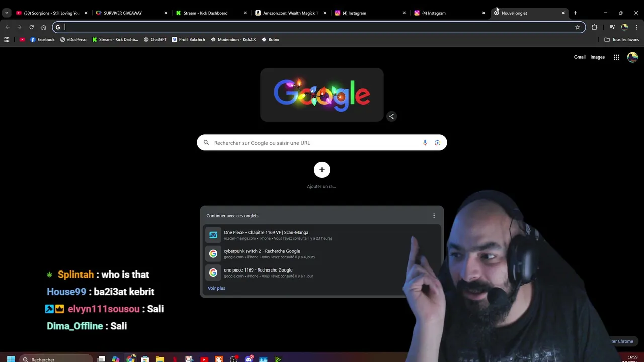The height and width of the screenshot is (362, 644).
Task: Open the Google account avatar on the page
Action: click(632, 57)
